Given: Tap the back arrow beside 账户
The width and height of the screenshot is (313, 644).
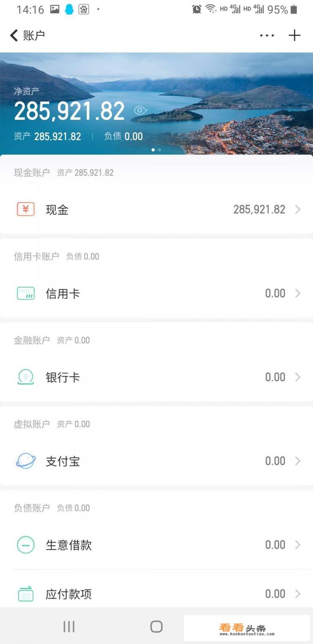Looking at the screenshot, I should (x=14, y=36).
